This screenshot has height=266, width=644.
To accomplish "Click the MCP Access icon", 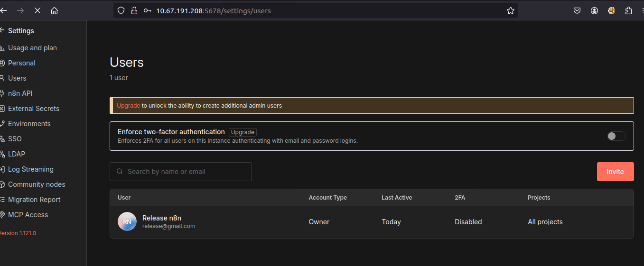I will tap(2, 215).
